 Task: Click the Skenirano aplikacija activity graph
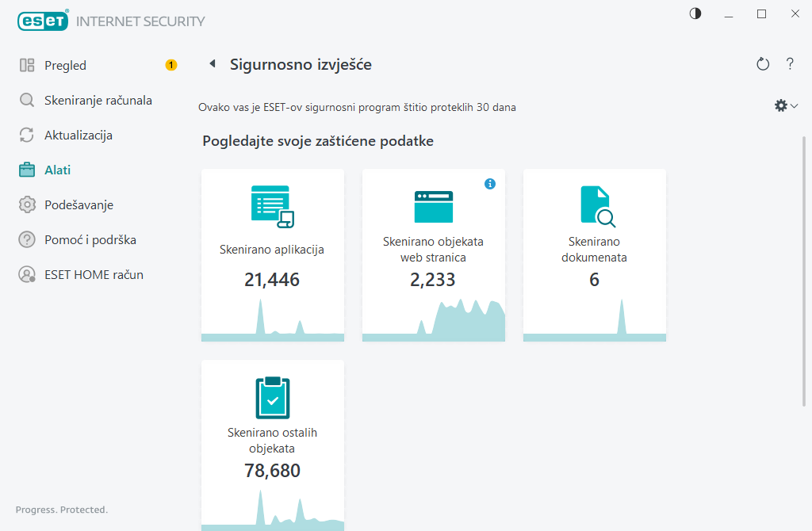point(273,320)
